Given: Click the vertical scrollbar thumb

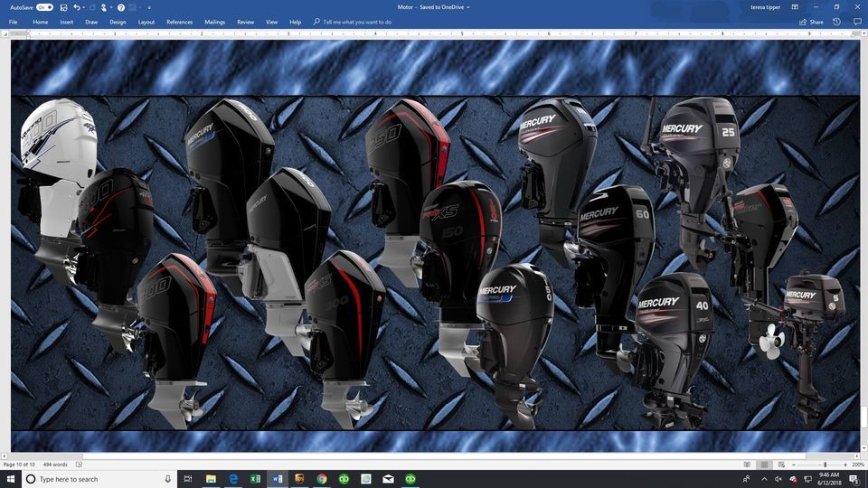Looking at the screenshot, I should 863,418.
